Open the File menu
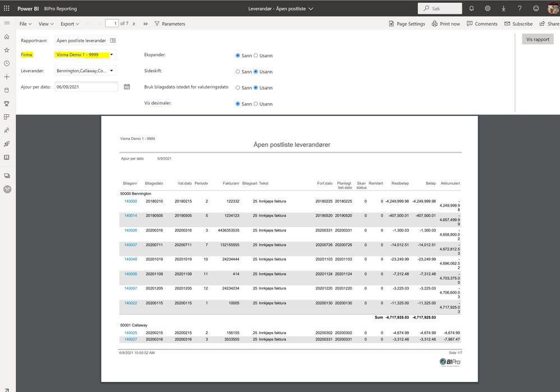560x392 pixels. coord(25,24)
